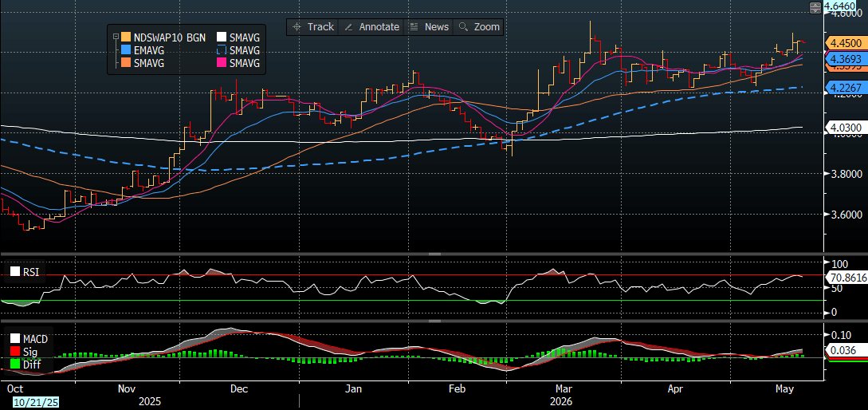Click the Mar label on time axis
Image resolution: width=868 pixels, height=410 pixels.
point(564,389)
